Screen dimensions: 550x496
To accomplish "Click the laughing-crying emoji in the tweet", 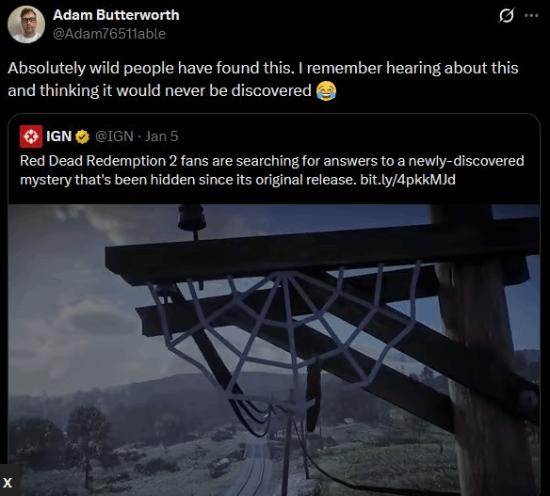I will pos(326,91).
